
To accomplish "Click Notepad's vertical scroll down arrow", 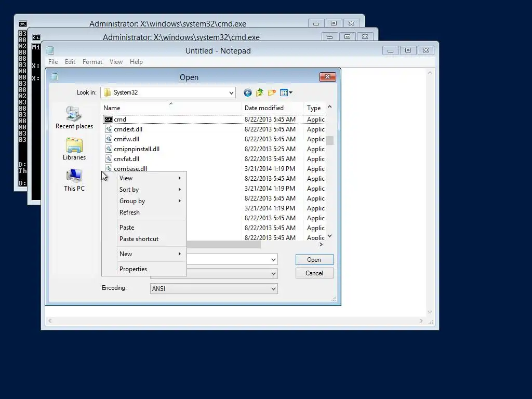I will tap(430, 312).
